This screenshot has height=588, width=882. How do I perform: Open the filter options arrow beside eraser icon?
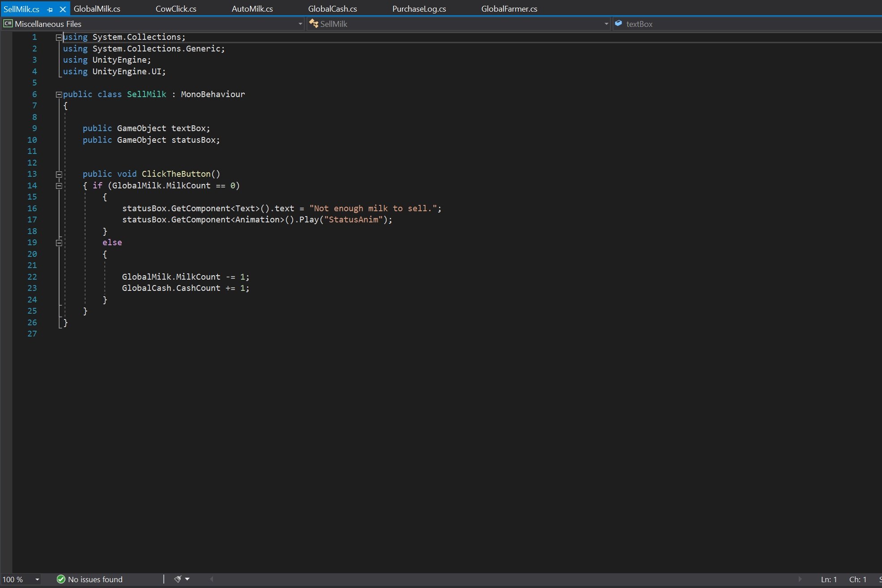point(187,579)
